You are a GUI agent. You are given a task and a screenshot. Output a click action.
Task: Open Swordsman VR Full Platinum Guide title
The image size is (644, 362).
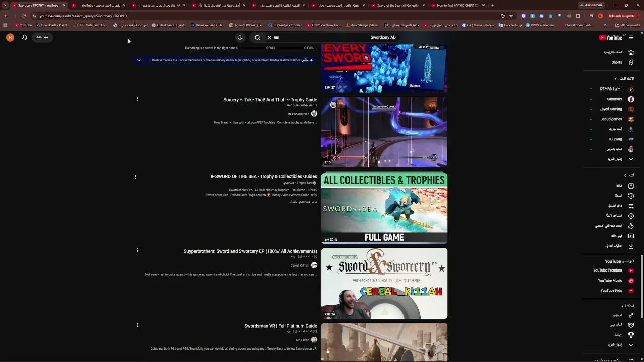(x=281, y=326)
